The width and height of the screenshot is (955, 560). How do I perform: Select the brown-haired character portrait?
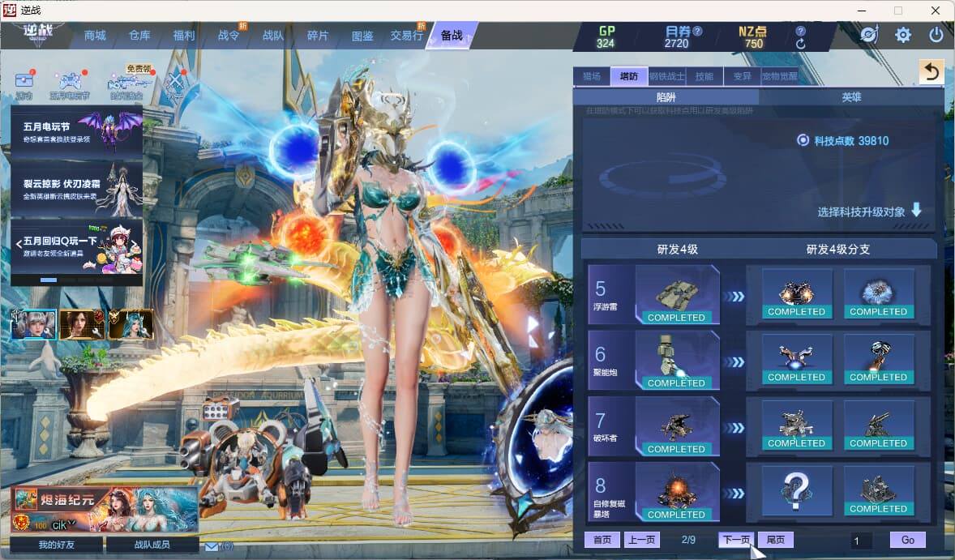(x=82, y=324)
